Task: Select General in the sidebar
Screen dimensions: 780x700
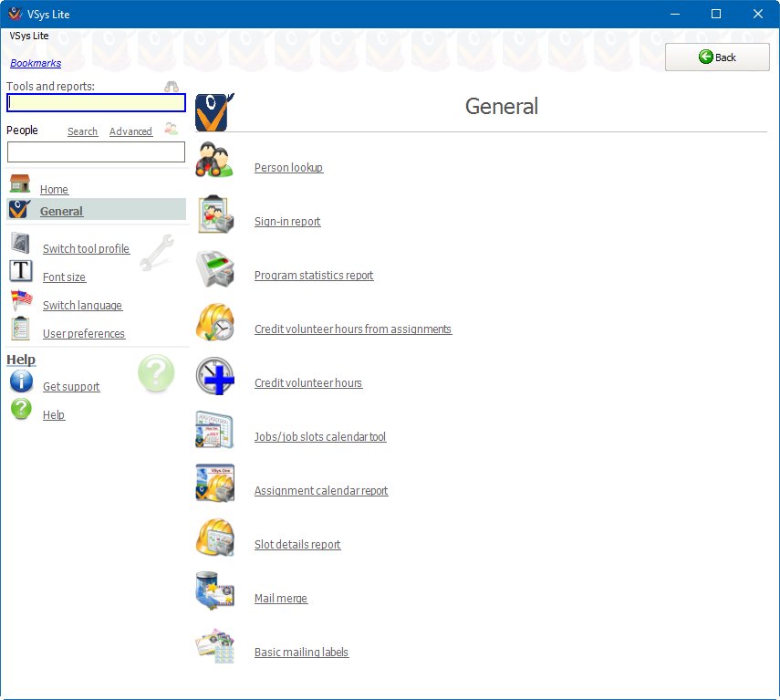Action: pos(61,212)
